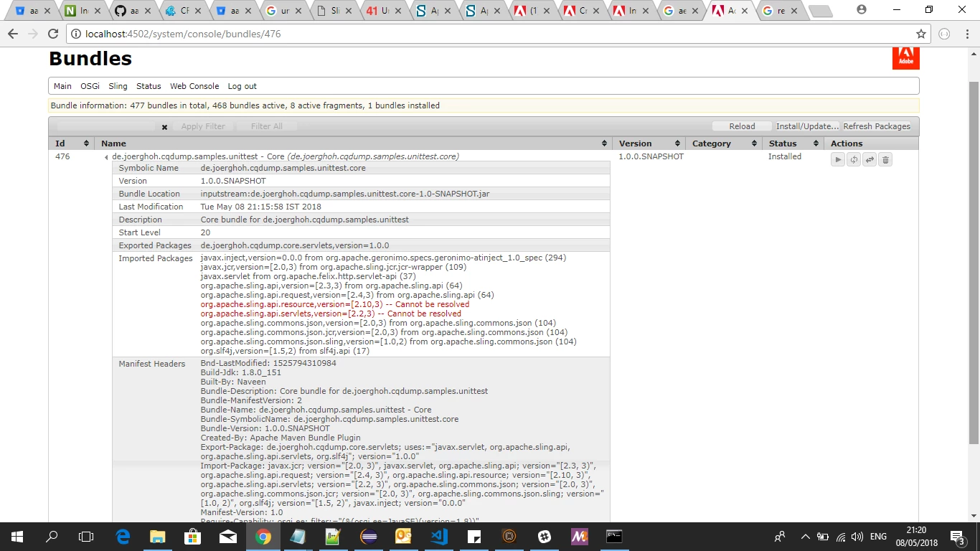Open the command prompt from the taskbar
Screen dimensions: 980x551
point(614,537)
